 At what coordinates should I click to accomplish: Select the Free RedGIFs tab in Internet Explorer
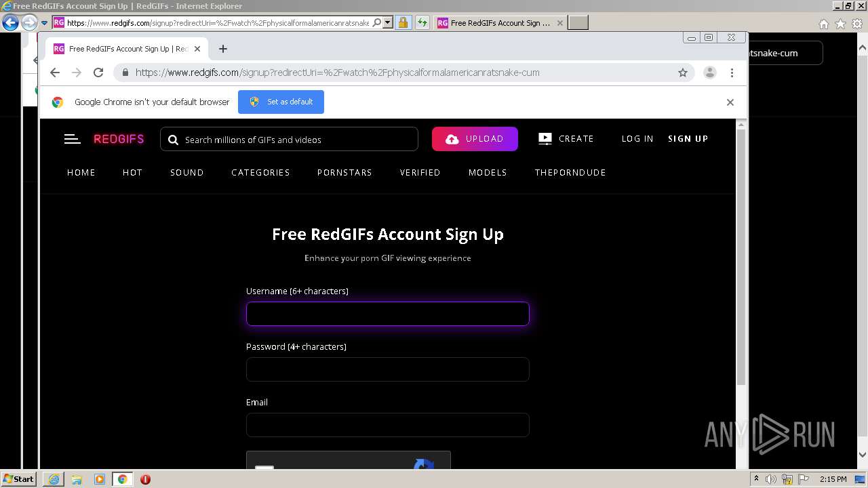click(x=500, y=23)
